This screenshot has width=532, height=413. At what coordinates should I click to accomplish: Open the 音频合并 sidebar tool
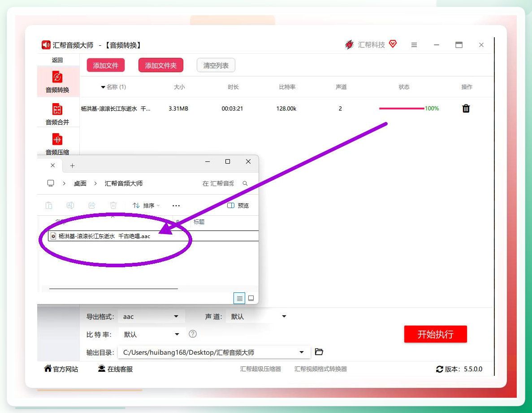57,114
